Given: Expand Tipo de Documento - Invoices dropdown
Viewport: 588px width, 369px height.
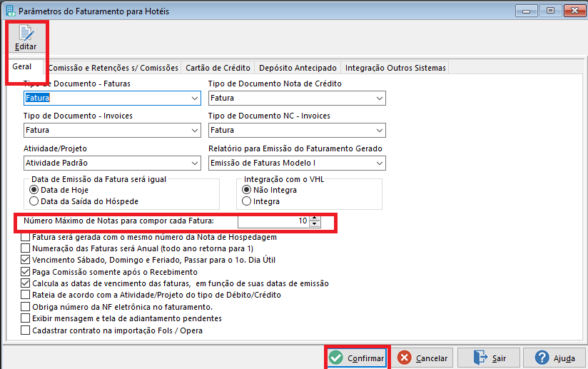Looking at the screenshot, I should 195,131.
